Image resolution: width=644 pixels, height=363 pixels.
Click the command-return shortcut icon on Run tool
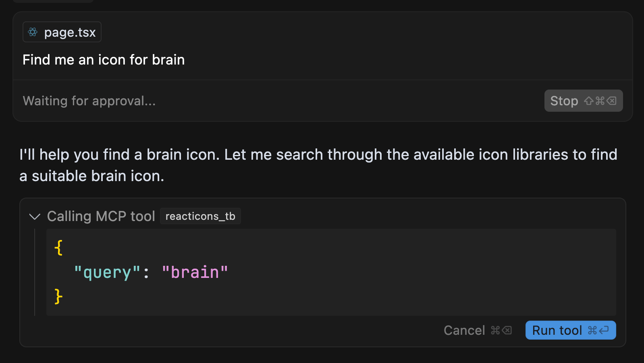(x=598, y=330)
